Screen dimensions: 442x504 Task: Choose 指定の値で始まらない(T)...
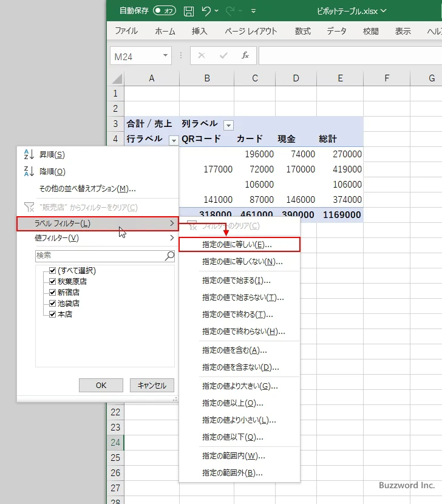239,298
